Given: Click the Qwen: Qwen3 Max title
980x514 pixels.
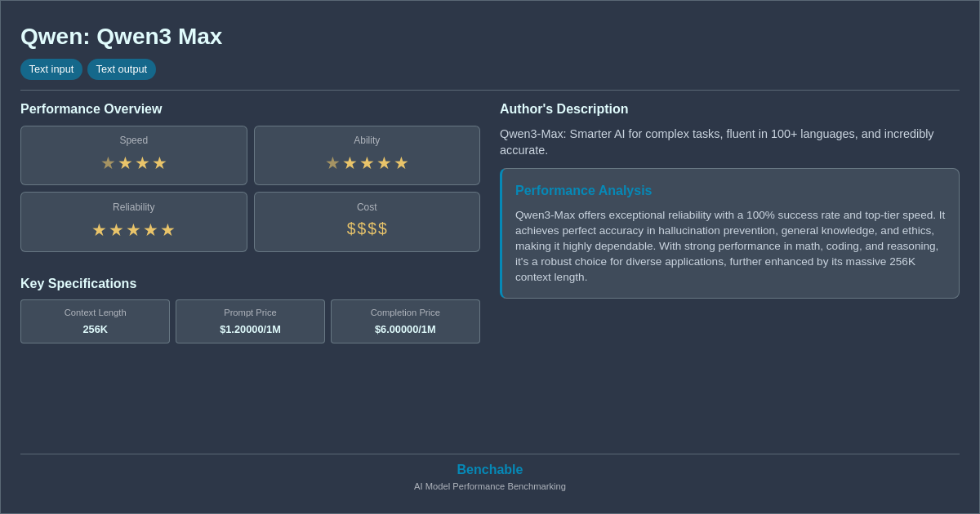Looking at the screenshot, I should pyautogui.click(x=121, y=37).
